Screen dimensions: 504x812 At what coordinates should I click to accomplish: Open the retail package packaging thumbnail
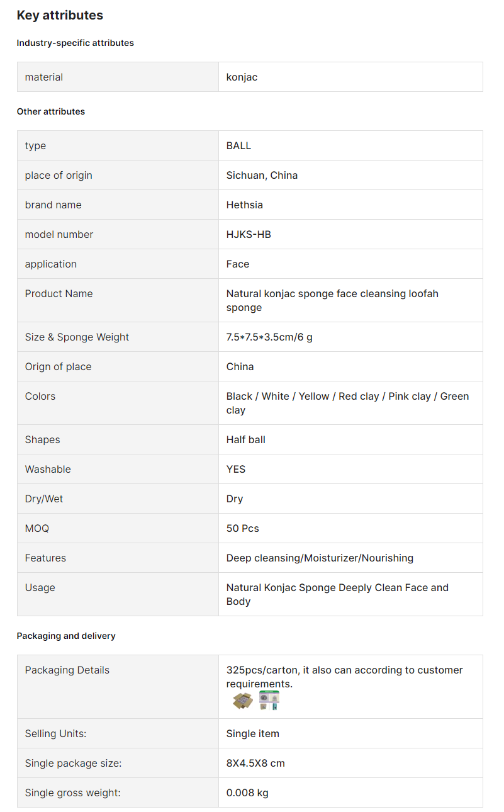269,701
